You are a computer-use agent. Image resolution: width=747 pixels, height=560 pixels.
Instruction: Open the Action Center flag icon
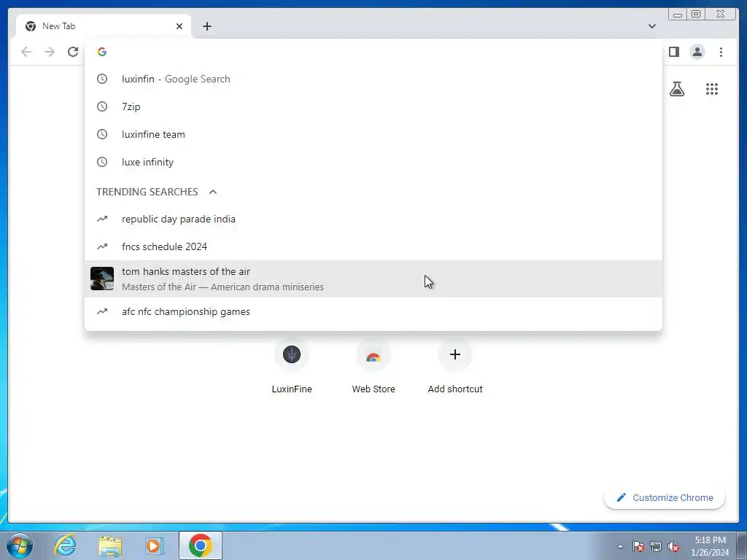[x=638, y=546]
